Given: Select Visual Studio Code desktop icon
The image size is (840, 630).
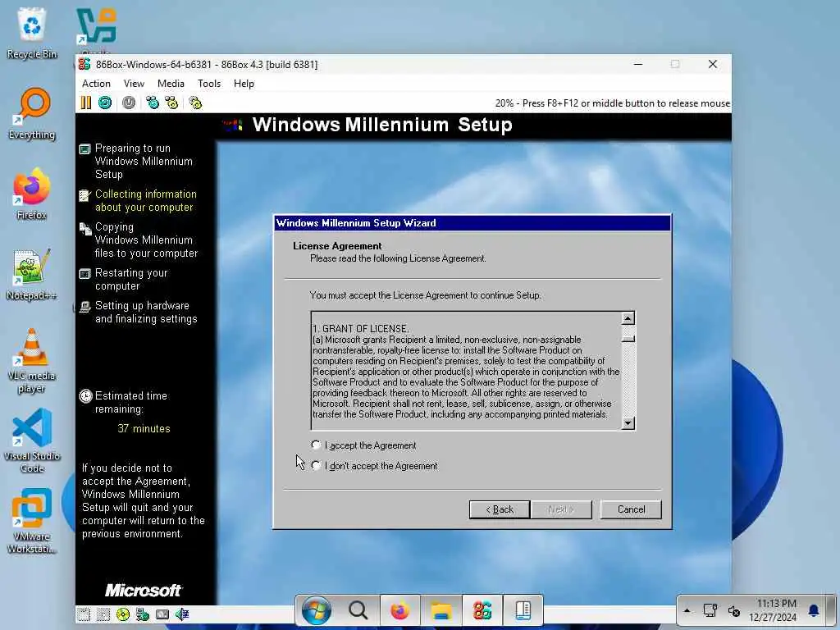Looking at the screenshot, I should 32,441.
